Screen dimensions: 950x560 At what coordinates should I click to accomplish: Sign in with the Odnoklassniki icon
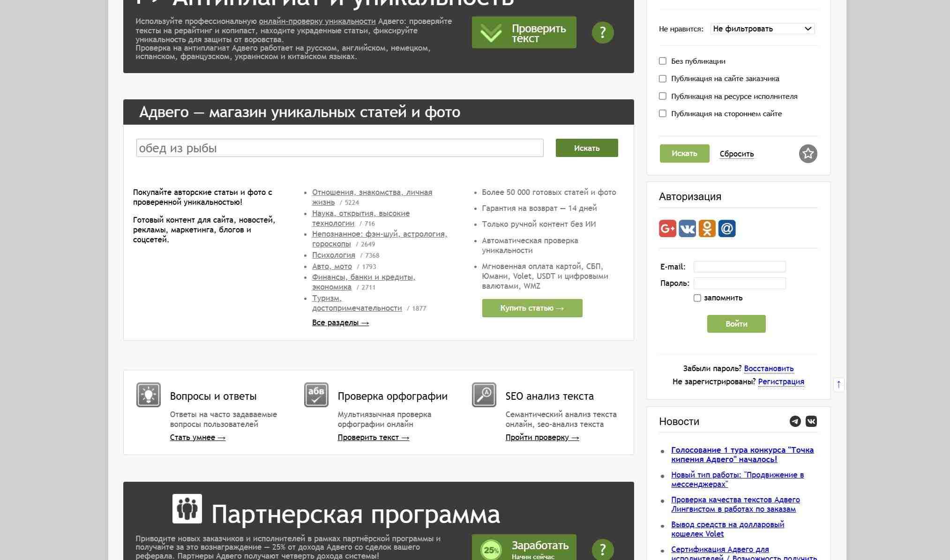click(x=707, y=229)
